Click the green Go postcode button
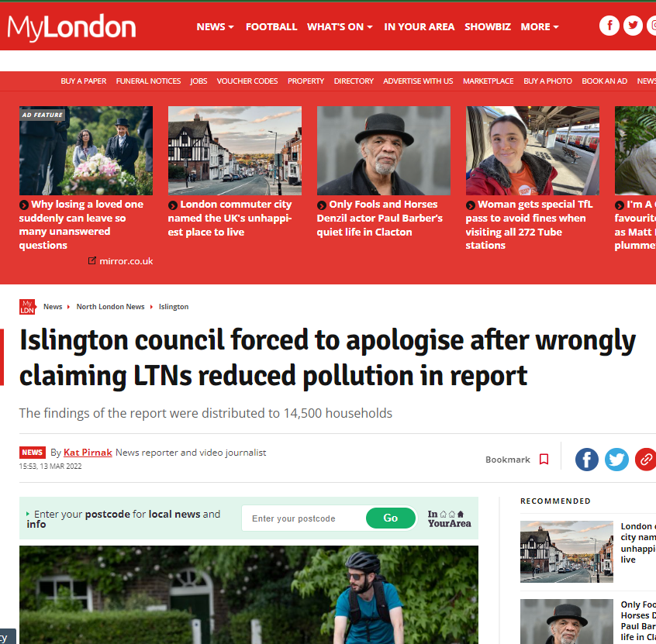This screenshot has width=656, height=644. [x=390, y=518]
